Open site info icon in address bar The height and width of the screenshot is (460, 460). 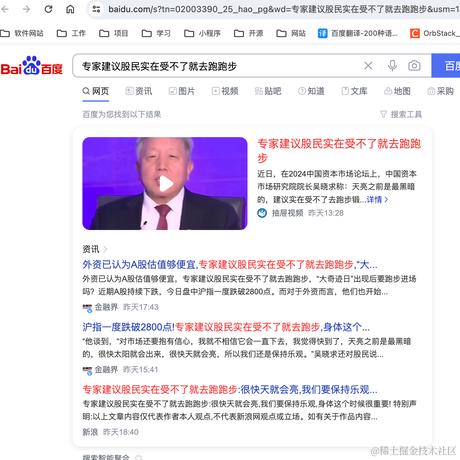tap(96, 9)
